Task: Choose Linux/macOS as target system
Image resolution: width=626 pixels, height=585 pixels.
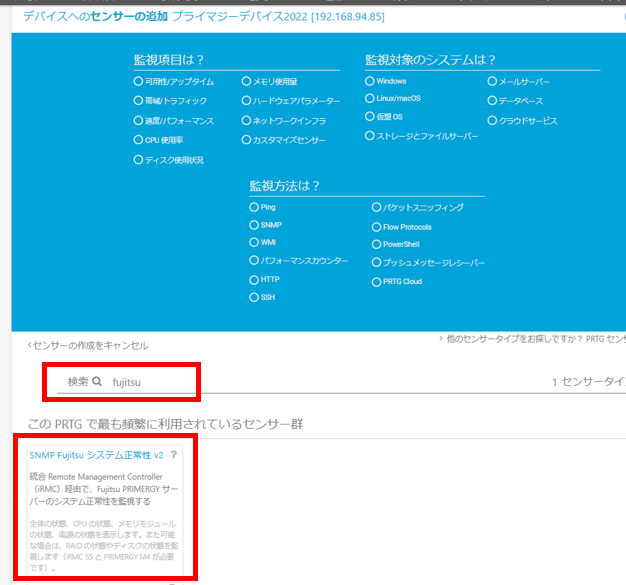Action: (370, 98)
